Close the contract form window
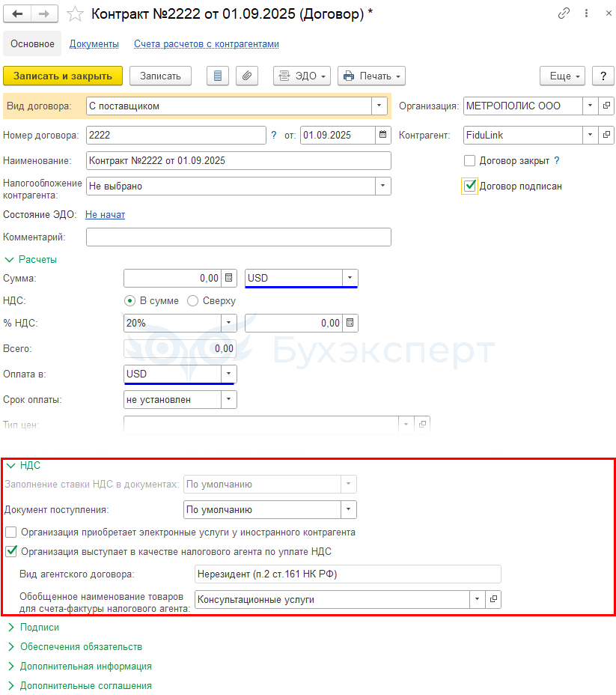 (609, 13)
